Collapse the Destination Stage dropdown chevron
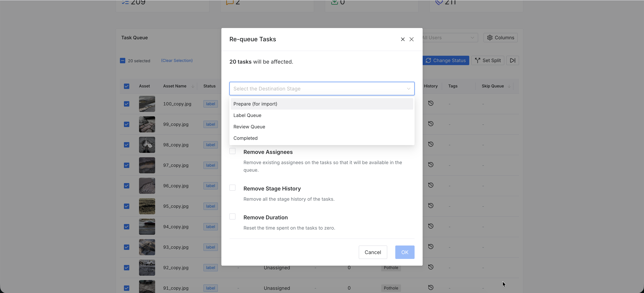This screenshot has height=293, width=644. (409, 89)
